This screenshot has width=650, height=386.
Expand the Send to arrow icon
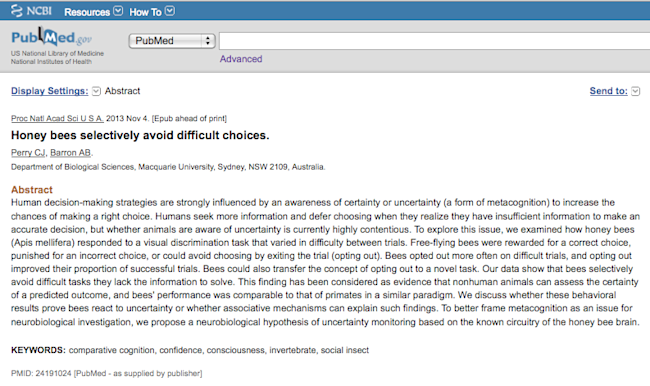(x=635, y=91)
